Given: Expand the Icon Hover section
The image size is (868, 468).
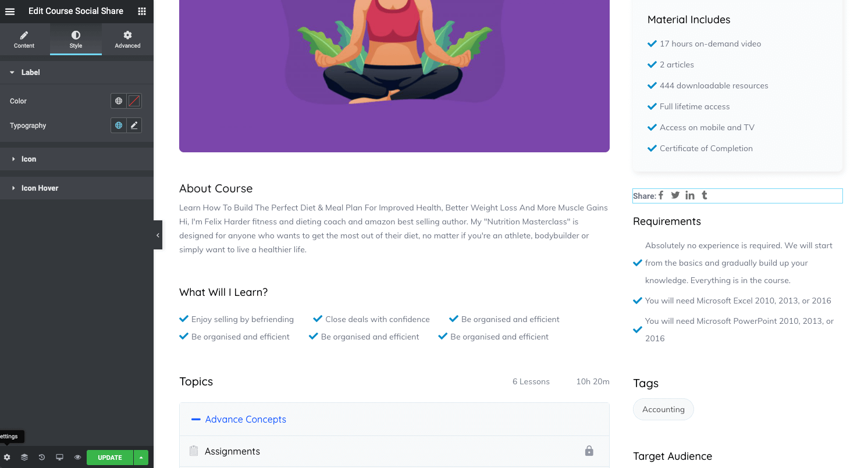Looking at the screenshot, I should tap(77, 188).
